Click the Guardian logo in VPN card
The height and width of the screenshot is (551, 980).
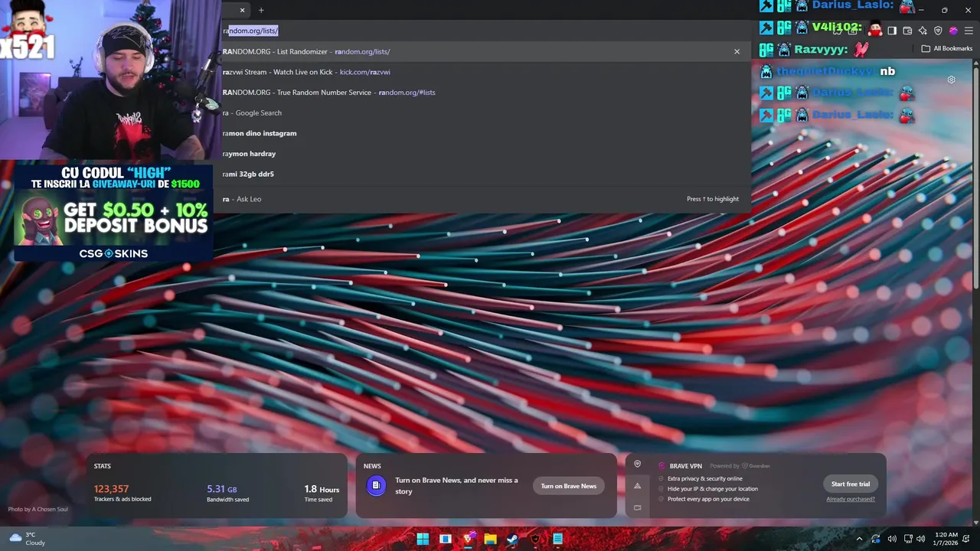[756, 465]
